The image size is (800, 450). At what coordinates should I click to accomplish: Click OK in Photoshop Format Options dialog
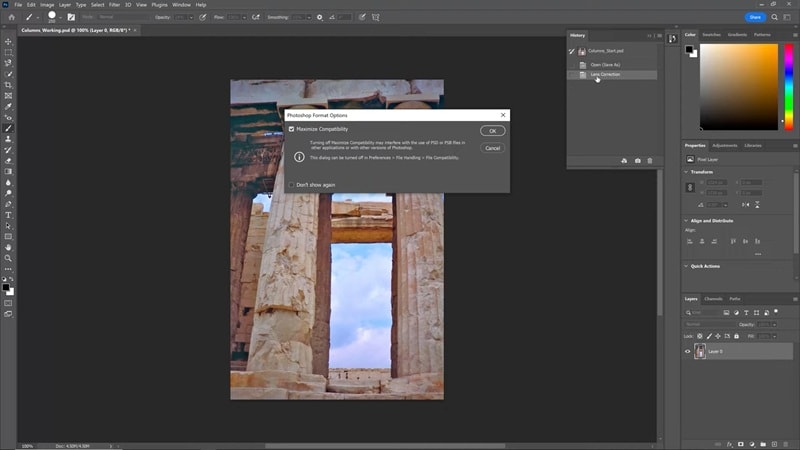(x=492, y=131)
